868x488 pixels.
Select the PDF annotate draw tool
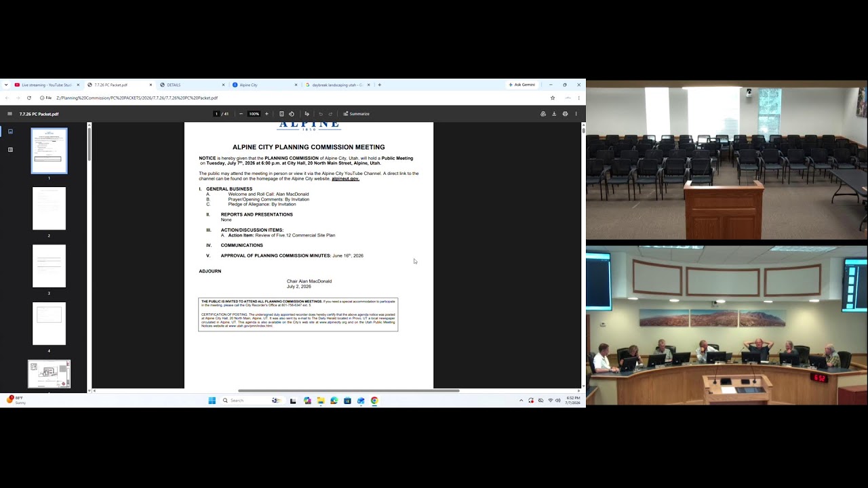[x=307, y=114]
